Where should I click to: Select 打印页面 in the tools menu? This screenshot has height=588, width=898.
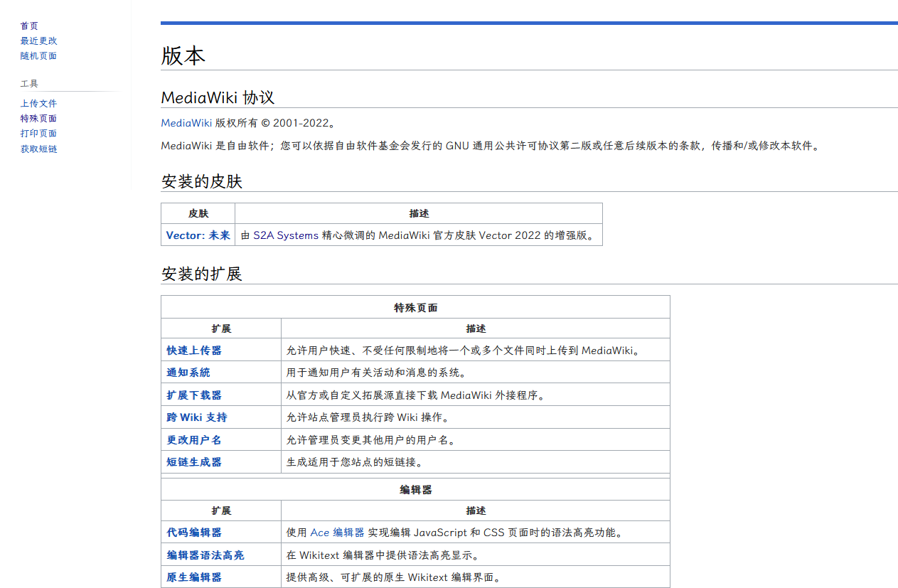click(x=38, y=133)
